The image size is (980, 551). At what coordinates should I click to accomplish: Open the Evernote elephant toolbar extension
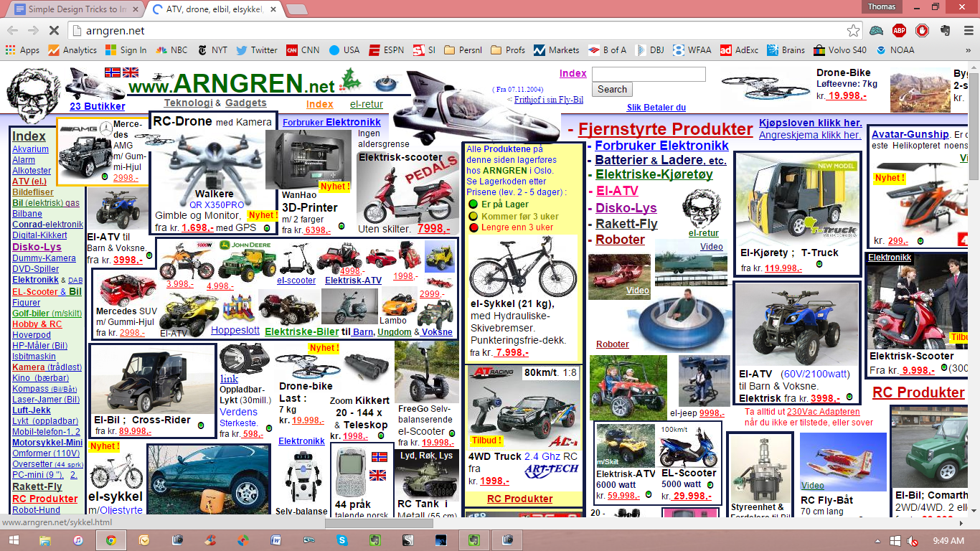click(945, 30)
